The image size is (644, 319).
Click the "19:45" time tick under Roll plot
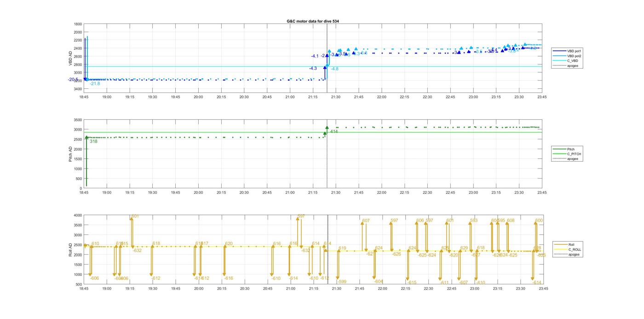tap(176, 289)
